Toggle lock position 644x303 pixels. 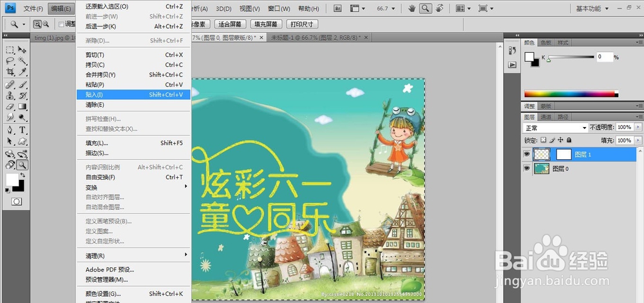561,140
